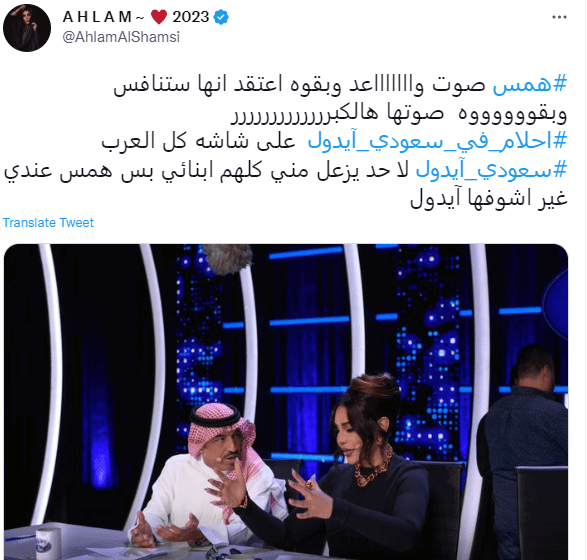Click the fuzzy boom microphone in photo
Image resolution: width=587 pixels, height=560 pixels.
point(227,258)
